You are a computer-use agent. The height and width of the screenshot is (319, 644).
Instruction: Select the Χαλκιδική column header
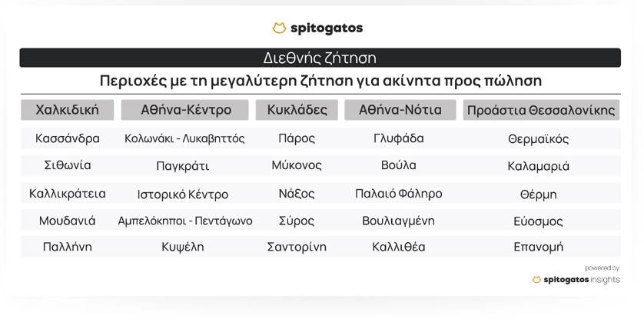[68, 110]
